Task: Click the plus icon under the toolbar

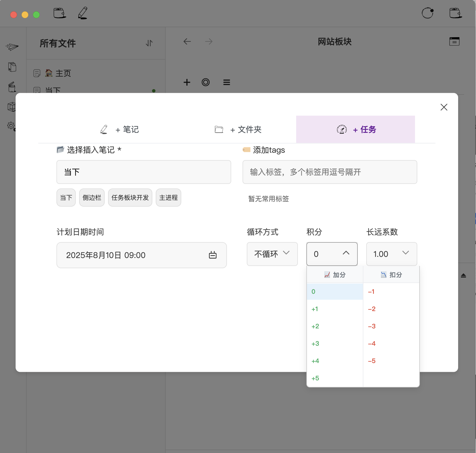Action: tap(187, 82)
